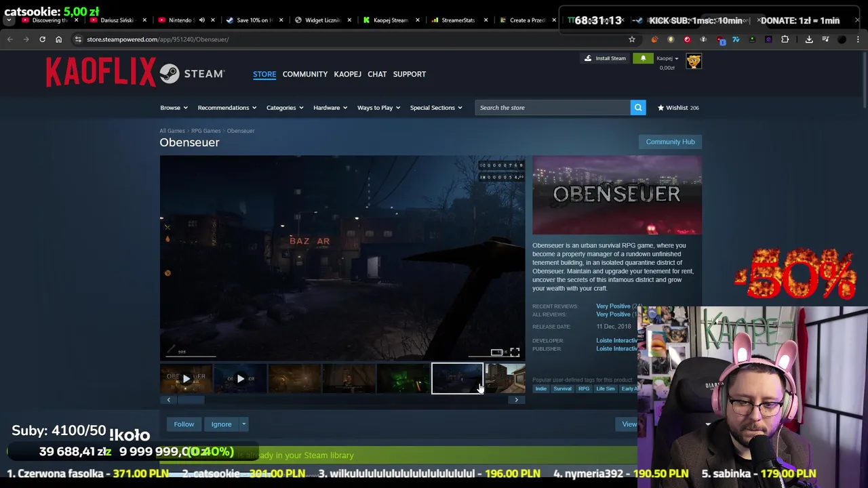Viewport: 868px width, 488px height.
Task: Click the thumbnail strip scrollbar handle
Action: click(x=191, y=400)
